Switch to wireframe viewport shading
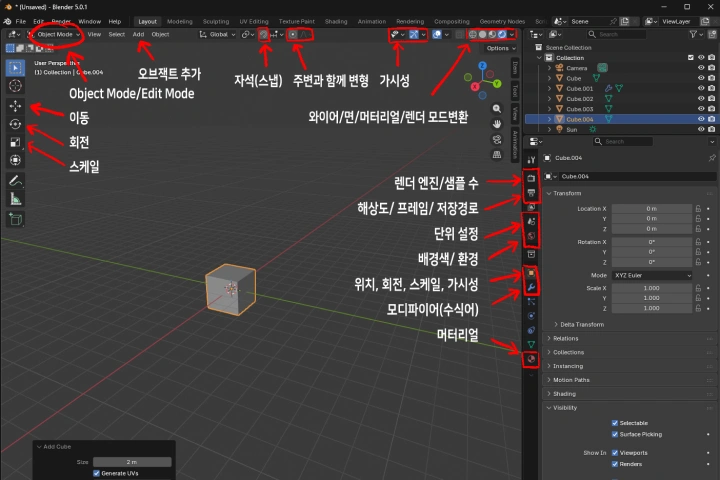Image resolution: width=720 pixels, height=480 pixels. 472,34
